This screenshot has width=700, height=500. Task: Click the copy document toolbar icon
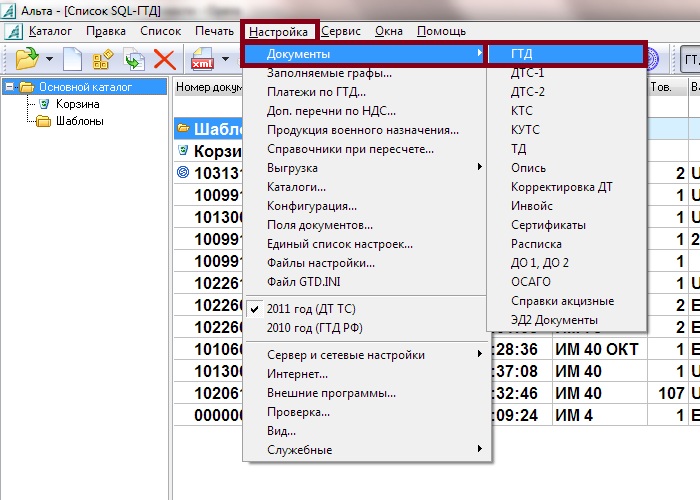click(x=134, y=61)
